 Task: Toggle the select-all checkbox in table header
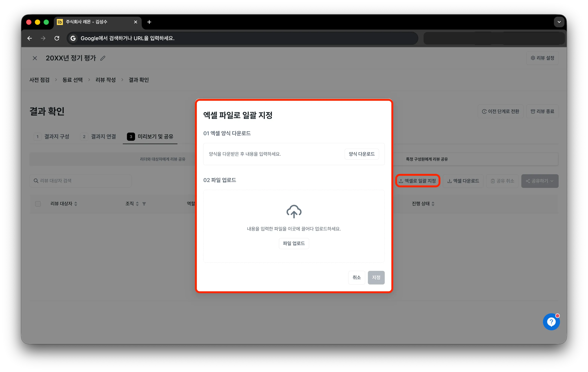[x=38, y=204]
